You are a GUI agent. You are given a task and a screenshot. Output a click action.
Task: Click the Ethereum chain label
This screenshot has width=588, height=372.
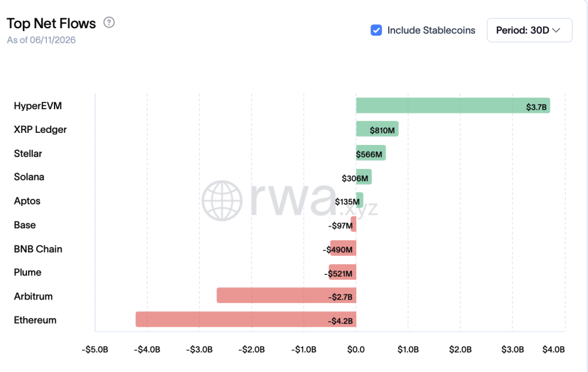[35, 320]
